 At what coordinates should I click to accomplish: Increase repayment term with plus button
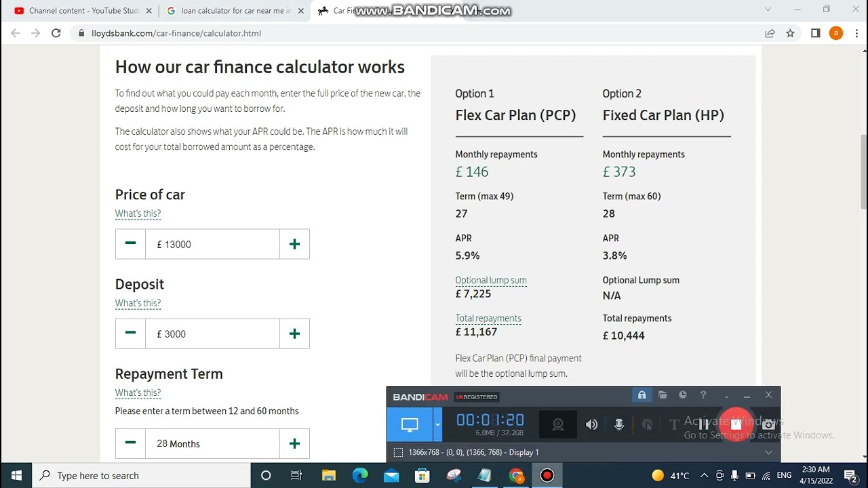(x=294, y=443)
